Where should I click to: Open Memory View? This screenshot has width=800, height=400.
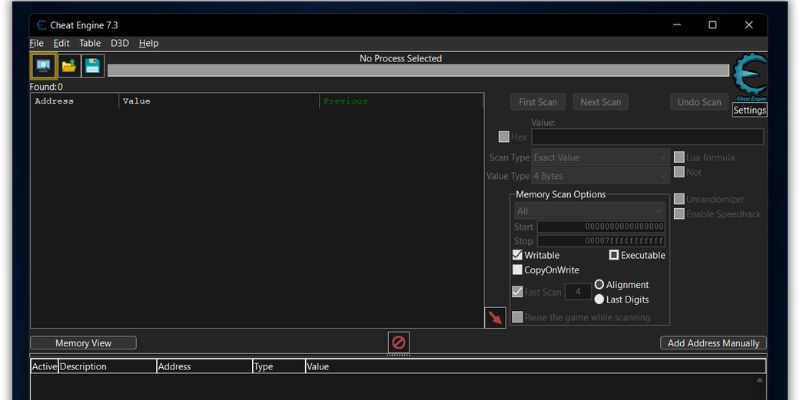(83, 343)
